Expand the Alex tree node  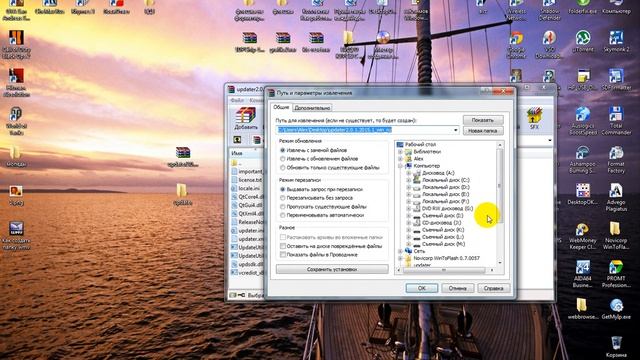[400, 158]
